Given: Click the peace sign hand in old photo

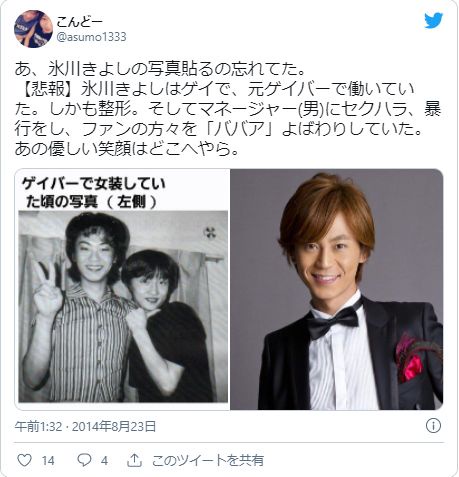Looking at the screenshot, I should click(x=47, y=288).
